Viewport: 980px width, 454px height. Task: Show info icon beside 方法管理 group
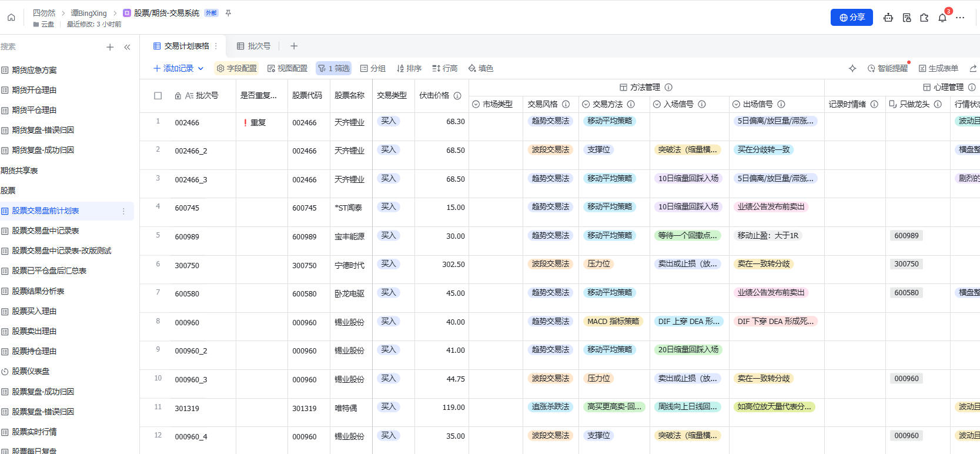[x=668, y=87]
